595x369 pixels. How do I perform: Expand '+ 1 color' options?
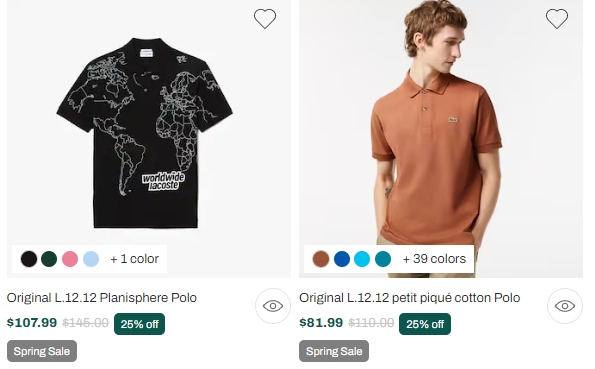134,259
